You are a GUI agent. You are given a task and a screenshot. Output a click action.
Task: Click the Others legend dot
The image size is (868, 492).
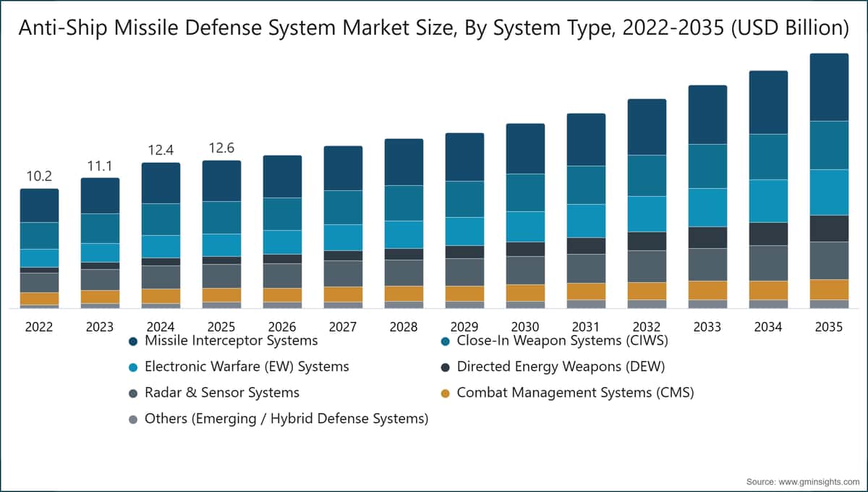pos(133,419)
